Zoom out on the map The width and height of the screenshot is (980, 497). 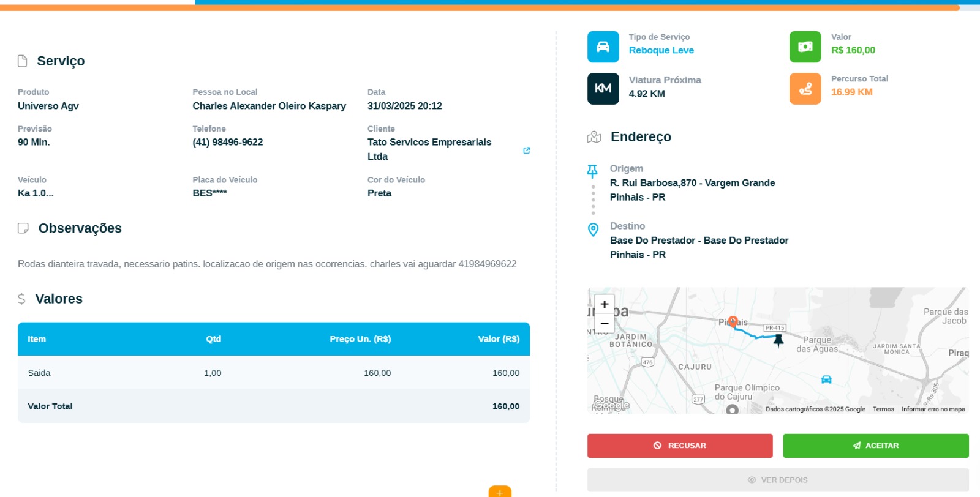pyautogui.click(x=605, y=323)
